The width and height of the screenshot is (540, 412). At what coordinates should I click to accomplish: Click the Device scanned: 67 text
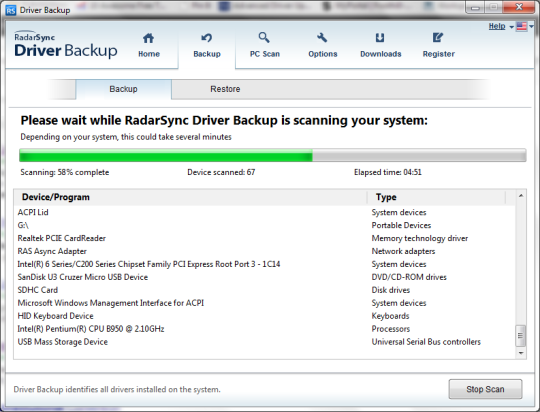point(221,172)
